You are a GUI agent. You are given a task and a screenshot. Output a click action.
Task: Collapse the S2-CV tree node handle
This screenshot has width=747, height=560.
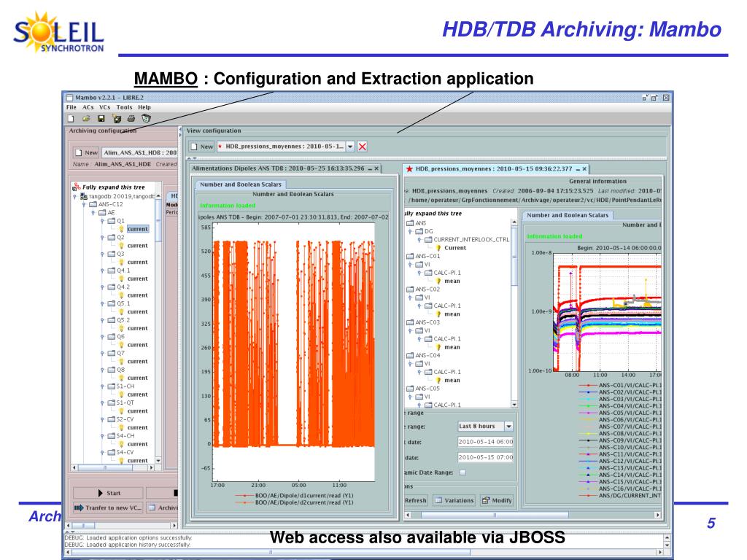point(102,419)
